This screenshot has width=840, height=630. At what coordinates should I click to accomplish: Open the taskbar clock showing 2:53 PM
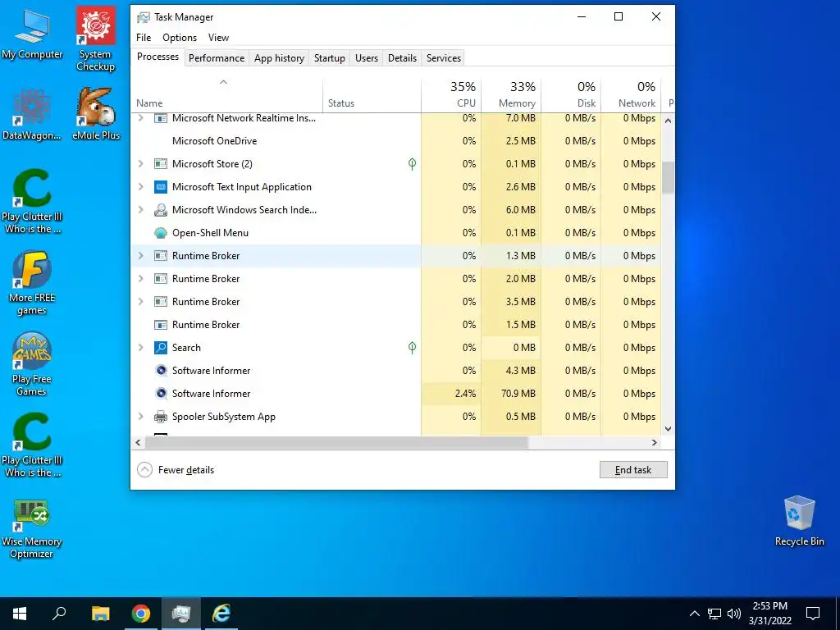769,614
